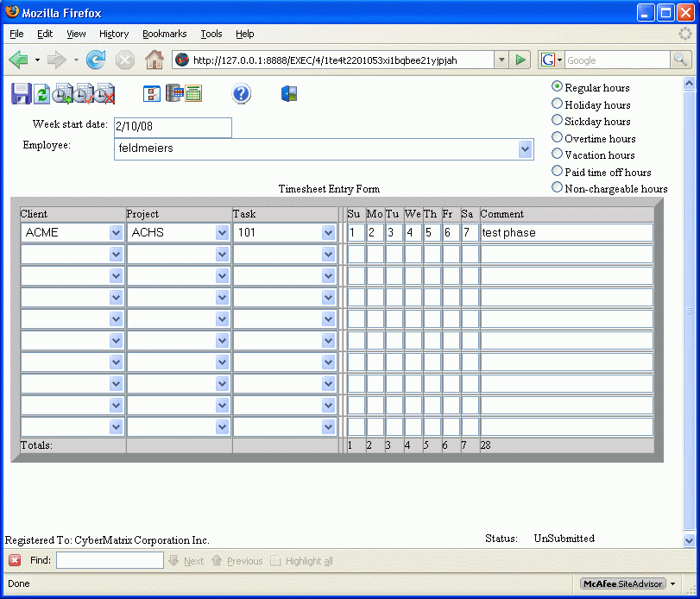Click the page scrollbar down arrow
The width and height of the screenshot is (700, 599).
[x=689, y=540]
